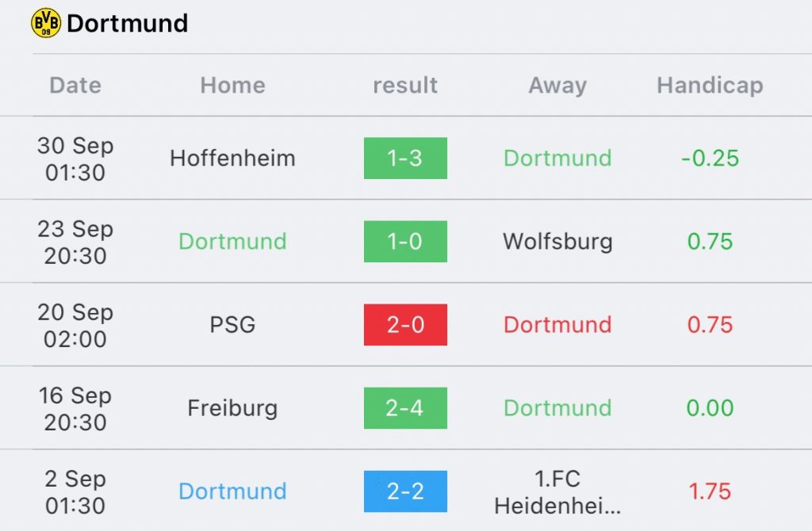The height and width of the screenshot is (531, 812).
Task: Open the Hoffenheim team link
Action: (x=232, y=159)
